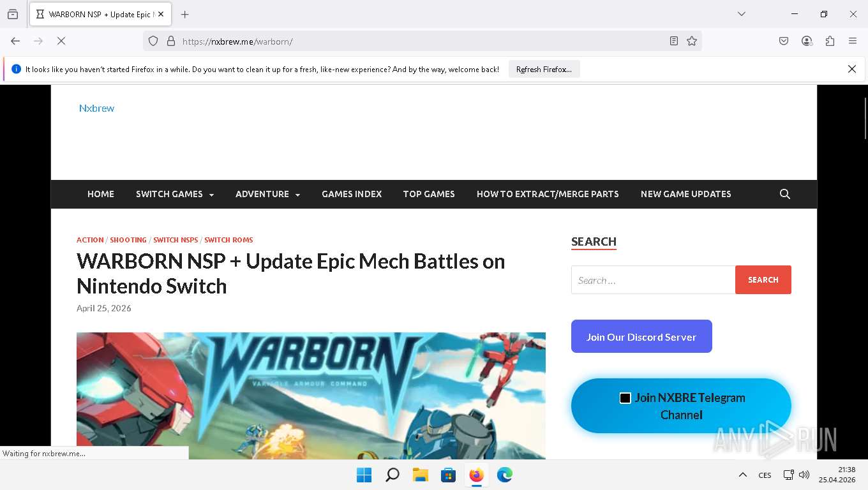Go back one page
Screen dimensions: 868x490
click(x=15, y=41)
